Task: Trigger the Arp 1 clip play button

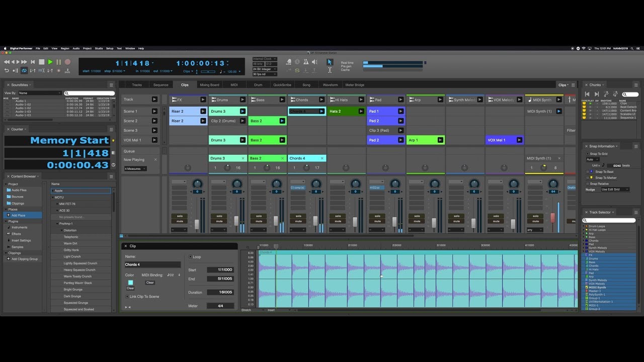Action: pyautogui.click(x=441, y=140)
